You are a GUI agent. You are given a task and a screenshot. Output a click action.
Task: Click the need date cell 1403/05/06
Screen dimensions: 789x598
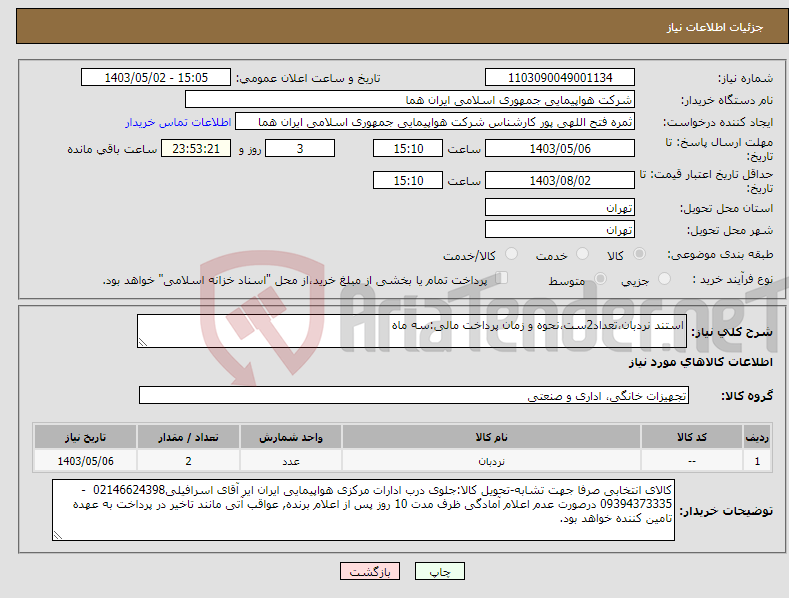(86, 461)
